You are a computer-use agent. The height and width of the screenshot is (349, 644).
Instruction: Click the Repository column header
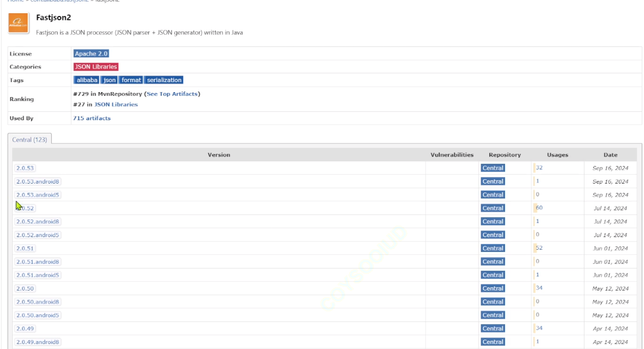[x=505, y=155]
